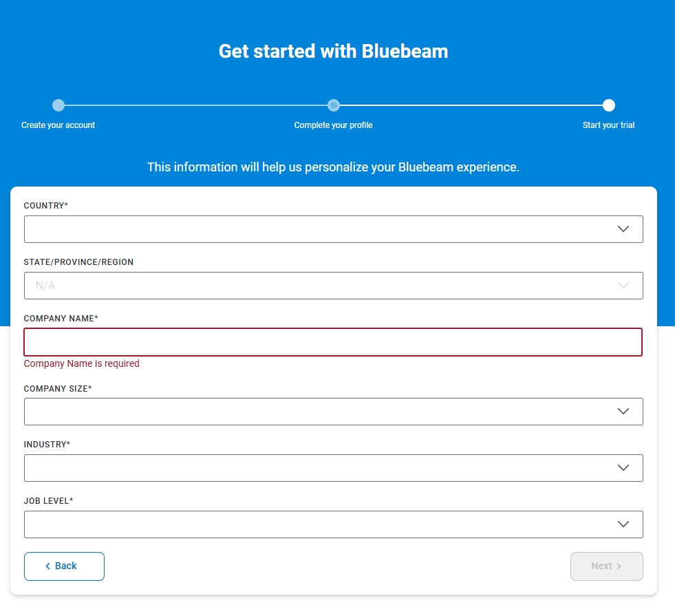Screen dimensions: 675x616
Task: Go back with the Back button
Action: tap(64, 566)
